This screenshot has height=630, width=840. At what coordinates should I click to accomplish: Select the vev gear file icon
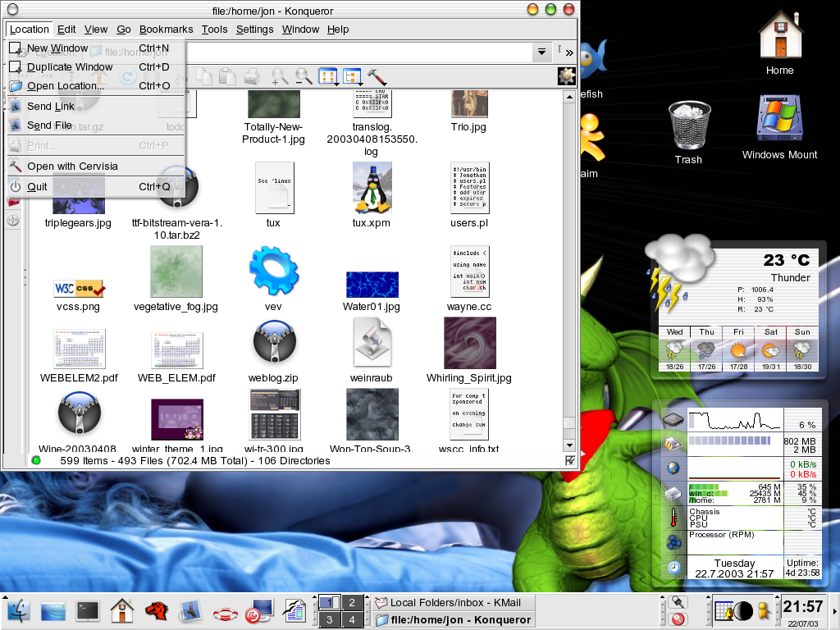[x=274, y=271]
